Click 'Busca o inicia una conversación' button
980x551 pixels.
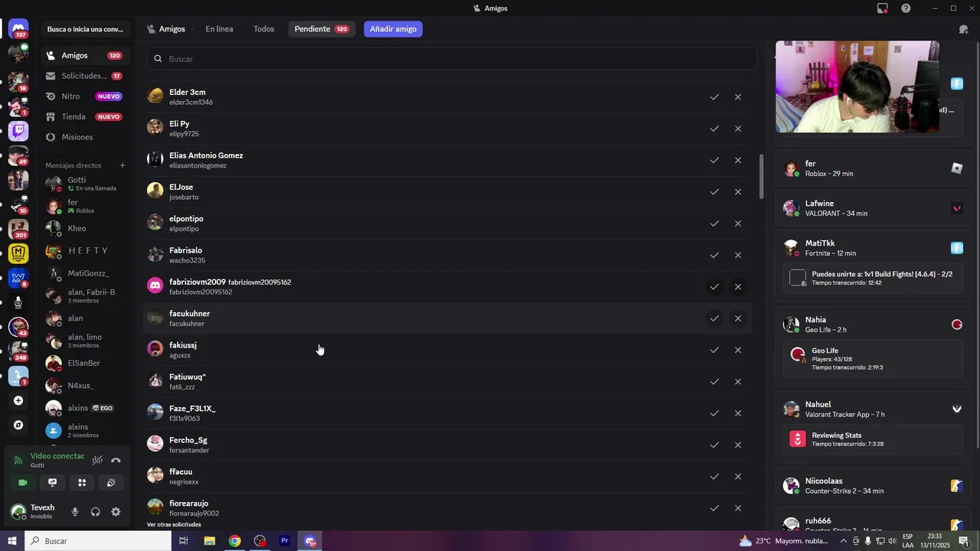[84, 29]
